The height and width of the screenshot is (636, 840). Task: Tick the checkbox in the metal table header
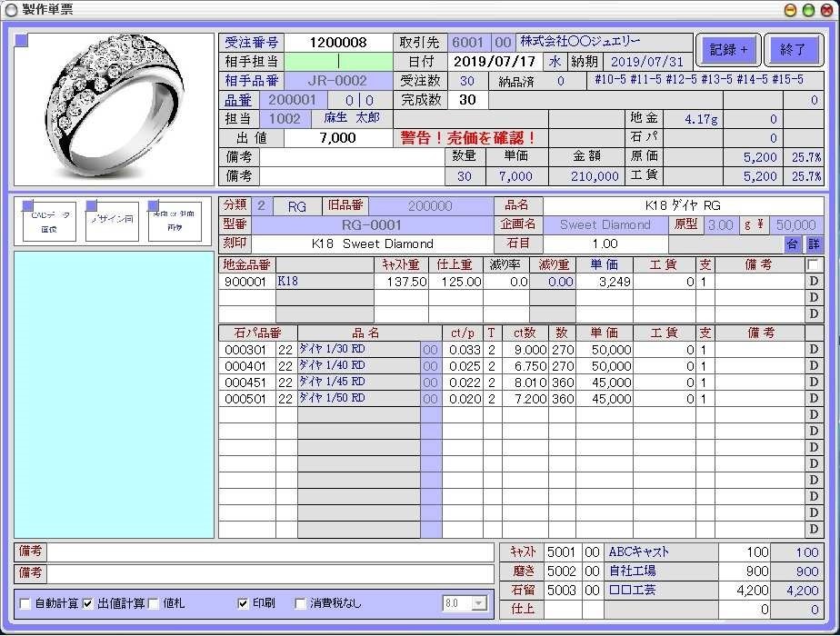[813, 264]
